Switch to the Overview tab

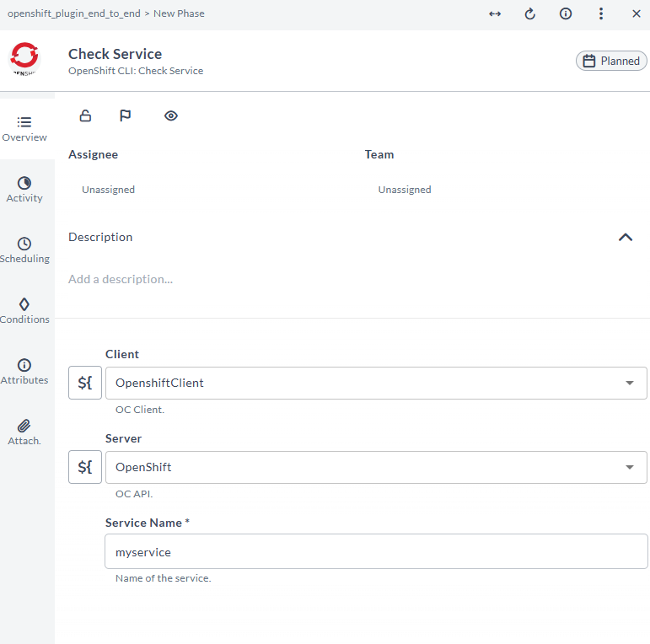pyautogui.click(x=24, y=129)
